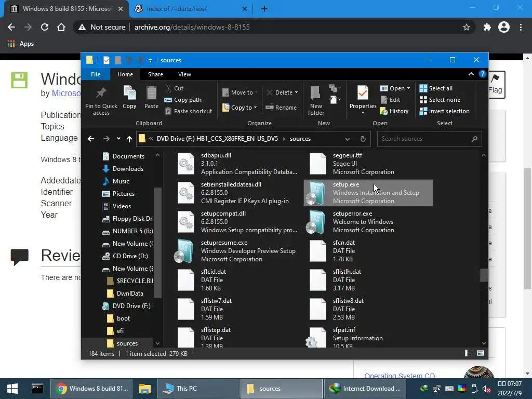Viewport: 532px width, 399px height.
Task: Switch to large icons view in status bar
Action: pyautogui.click(x=481, y=353)
